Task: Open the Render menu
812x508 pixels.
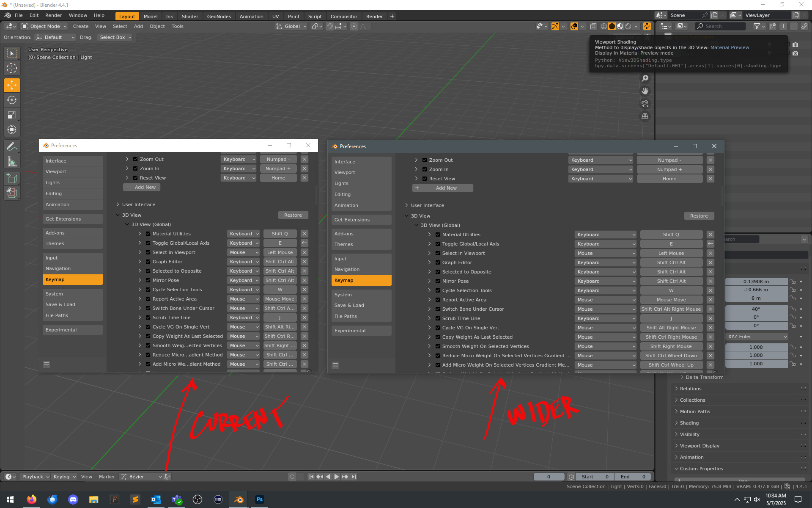Action: tap(53, 15)
